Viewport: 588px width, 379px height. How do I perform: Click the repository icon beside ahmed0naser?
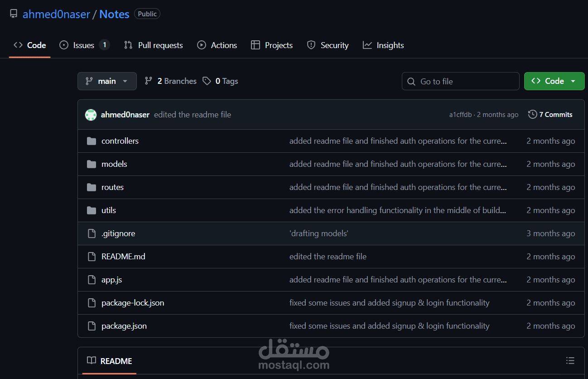coord(14,14)
